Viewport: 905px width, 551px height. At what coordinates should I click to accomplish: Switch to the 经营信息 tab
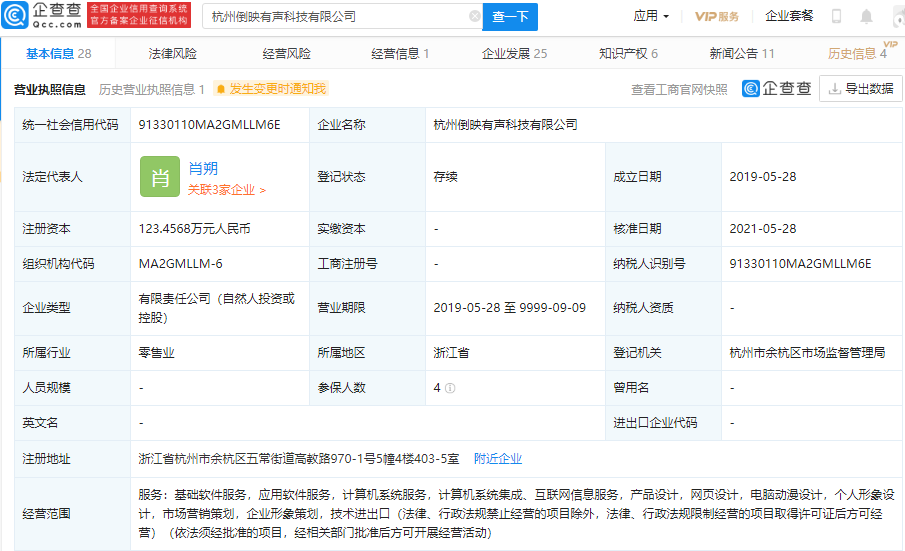[400, 54]
